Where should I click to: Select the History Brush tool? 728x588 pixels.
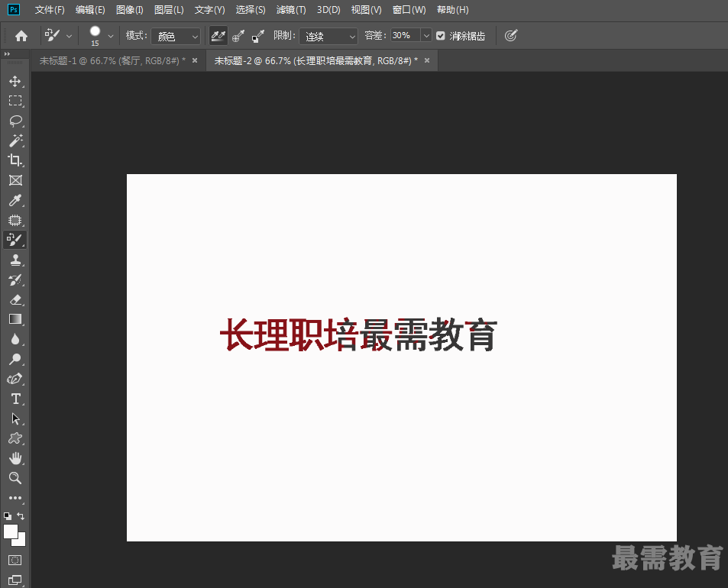point(15,279)
